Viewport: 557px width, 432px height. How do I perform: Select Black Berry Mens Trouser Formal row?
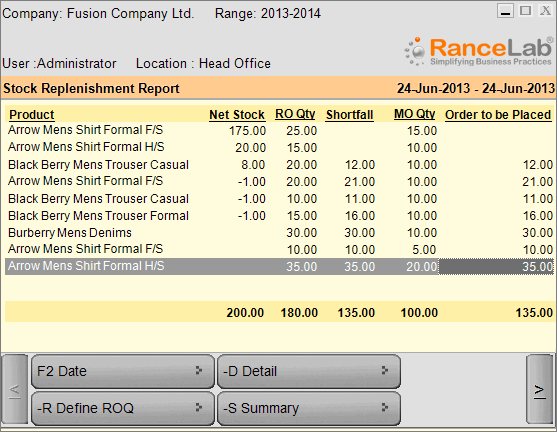pos(279,216)
